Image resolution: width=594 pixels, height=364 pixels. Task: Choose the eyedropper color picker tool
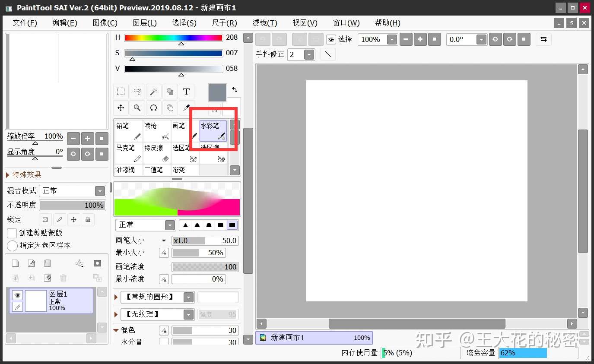tap(186, 108)
